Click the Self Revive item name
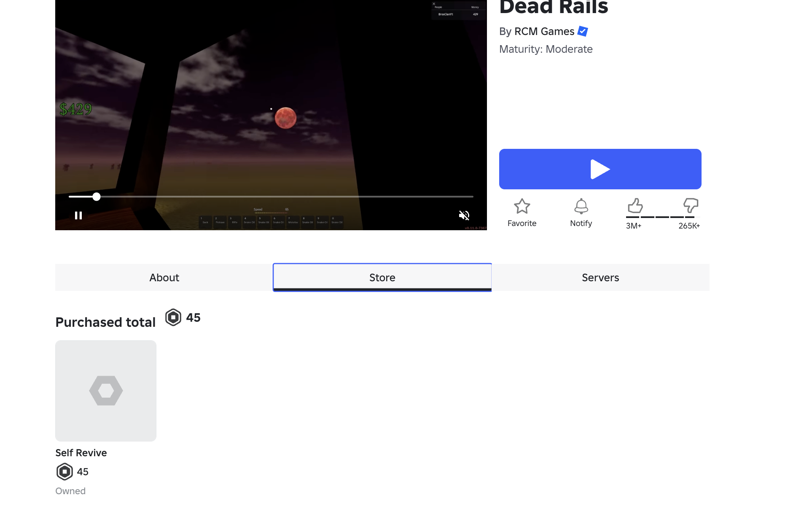Screen dimensions: 812x506 pos(81,453)
